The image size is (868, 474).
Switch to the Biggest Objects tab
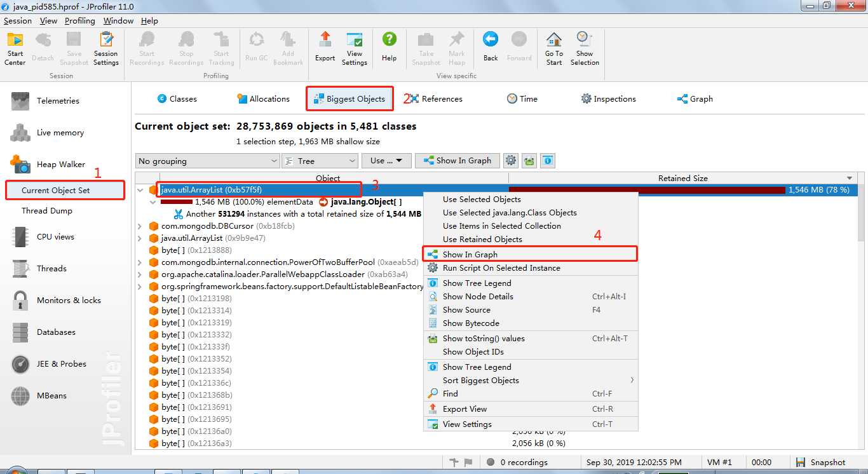click(x=349, y=98)
